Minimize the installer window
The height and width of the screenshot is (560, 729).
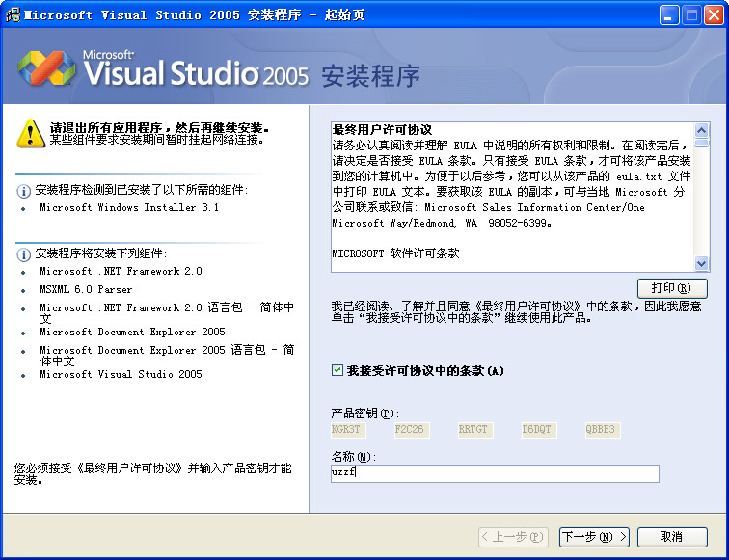point(669,15)
